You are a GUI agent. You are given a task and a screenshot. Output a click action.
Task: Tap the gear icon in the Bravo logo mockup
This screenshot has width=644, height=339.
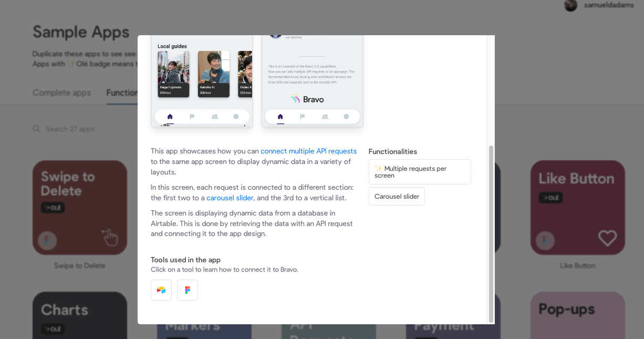[346, 117]
